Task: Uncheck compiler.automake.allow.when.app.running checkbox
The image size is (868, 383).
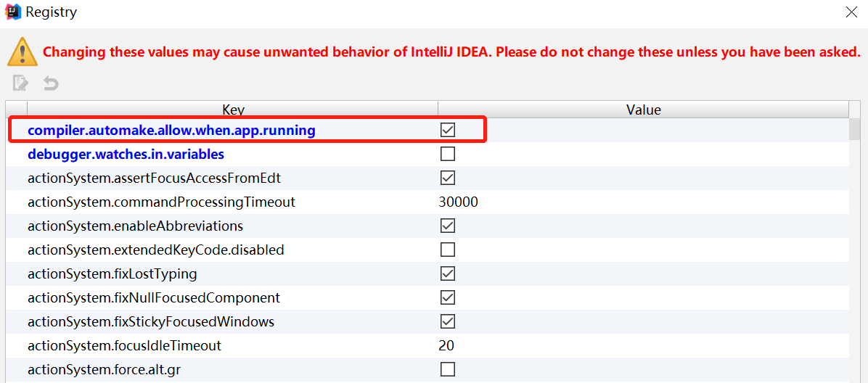Action: point(448,130)
